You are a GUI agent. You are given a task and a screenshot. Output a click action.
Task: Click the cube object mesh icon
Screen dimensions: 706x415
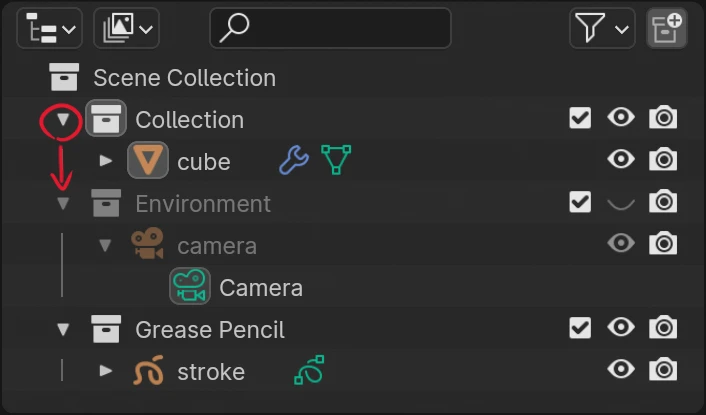(148, 161)
